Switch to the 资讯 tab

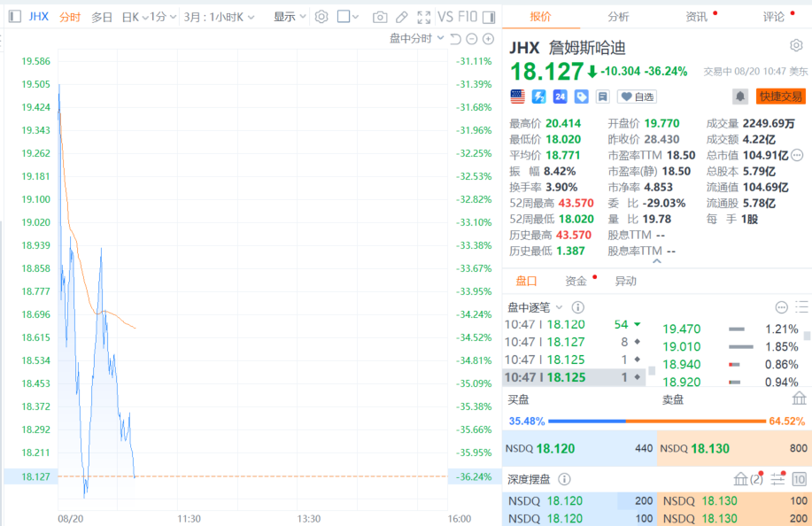click(x=697, y=17)
